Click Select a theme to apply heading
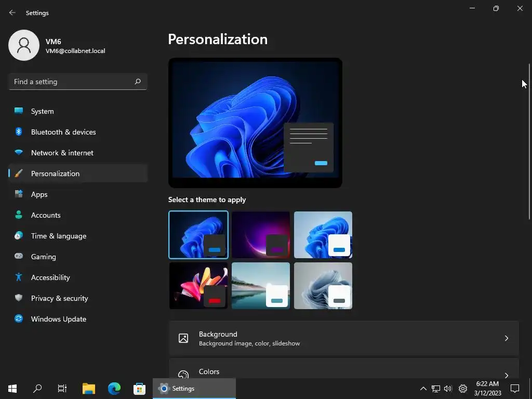The image size is (532, 399). coord(207,199)
